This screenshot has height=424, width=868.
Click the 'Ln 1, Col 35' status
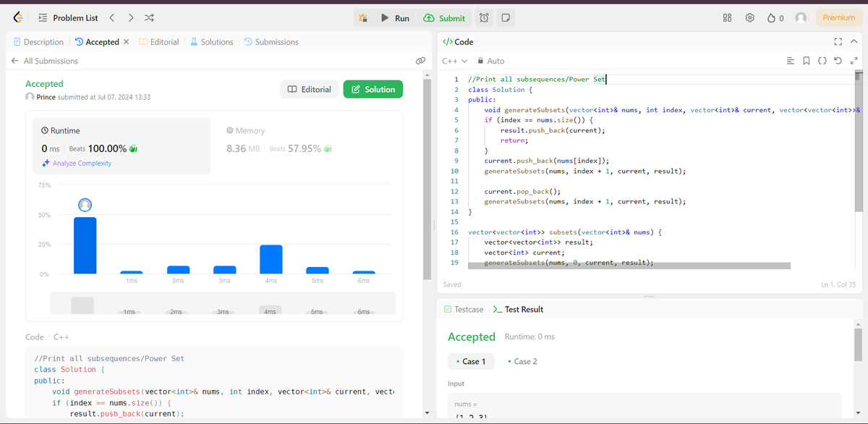(838, 285)
